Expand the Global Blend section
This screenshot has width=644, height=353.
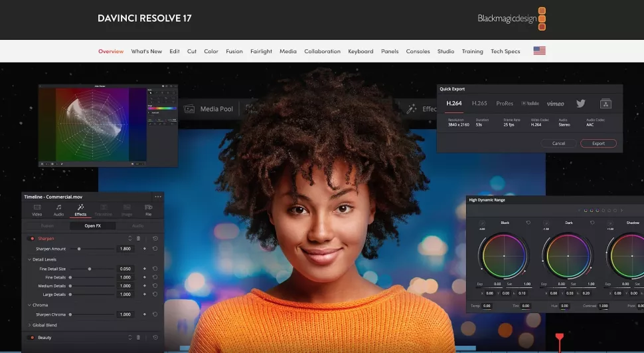(29, 325)
